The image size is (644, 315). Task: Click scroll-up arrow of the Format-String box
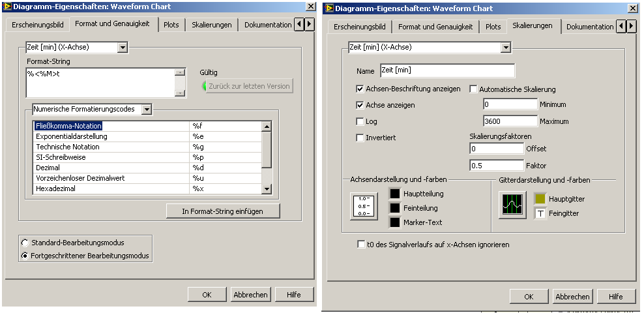[180, 73]
